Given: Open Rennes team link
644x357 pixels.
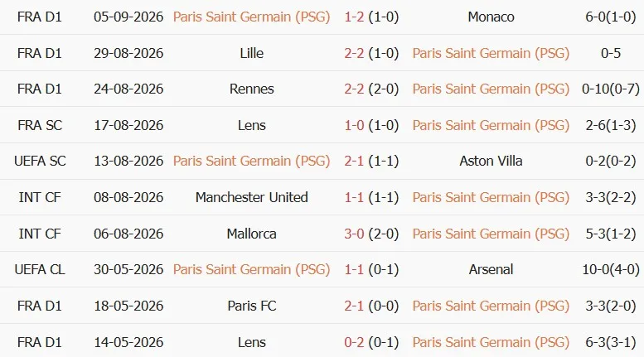Looking at the screenshot, I should [x=251, y=89].
